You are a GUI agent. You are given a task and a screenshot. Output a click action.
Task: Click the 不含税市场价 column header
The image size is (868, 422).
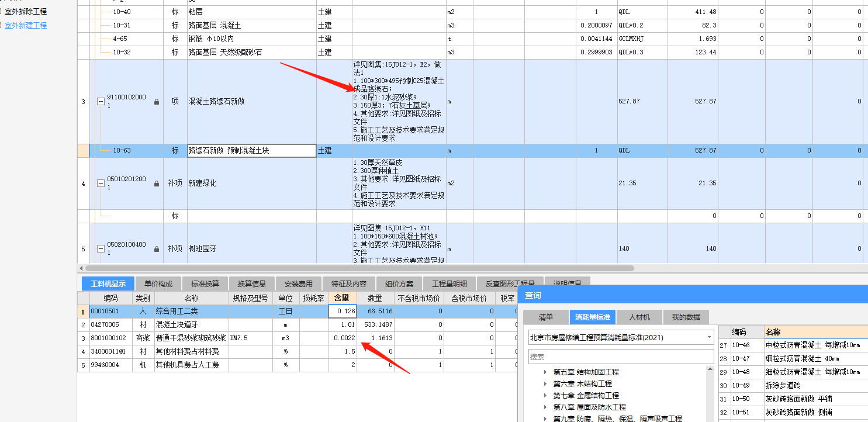419,298
